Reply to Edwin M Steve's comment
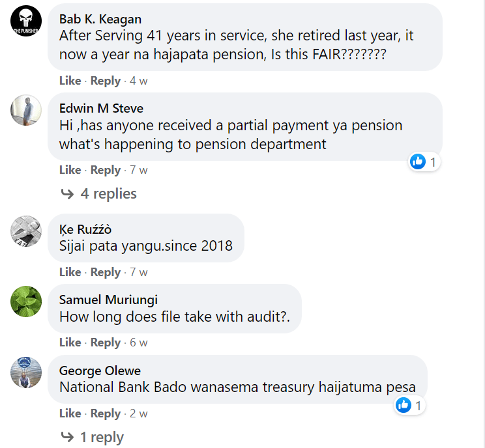Viewport: 485px width, 448px height. 106,170
